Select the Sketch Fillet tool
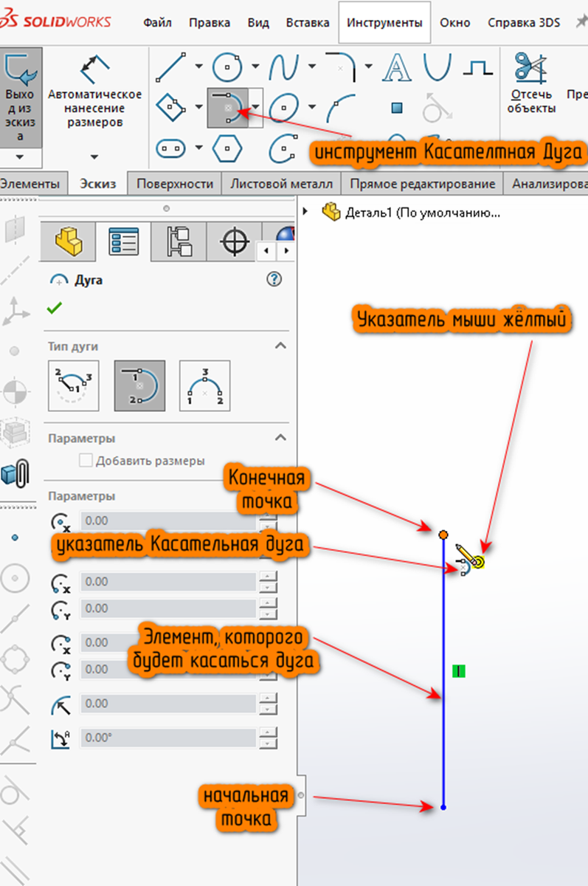588x886 pixels. pyautogui.click(x=340, y=67)
